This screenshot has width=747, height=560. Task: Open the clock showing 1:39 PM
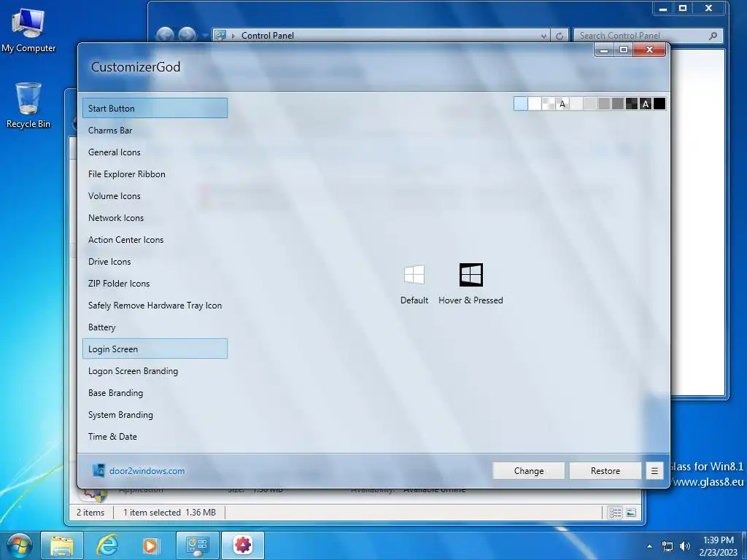point(719,546)
